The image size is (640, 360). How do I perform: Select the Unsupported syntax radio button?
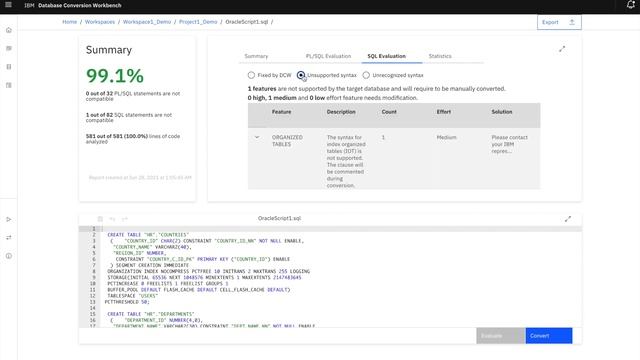click(x=301, y=75)
